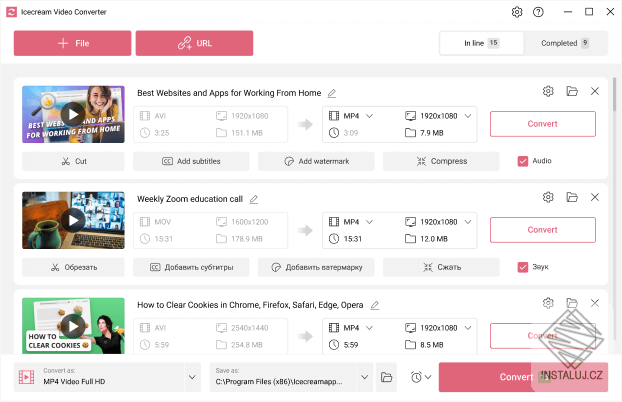Click the 7.9 MB output size text
Screen dimensions: 622x402
pyautogui.click(x=432, y=133)
